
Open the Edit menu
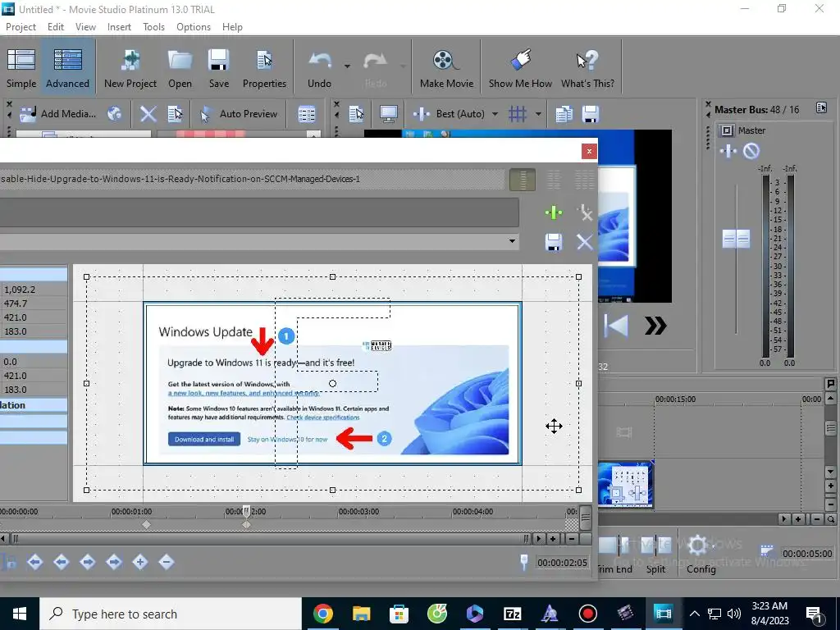[x=56, y=27]
